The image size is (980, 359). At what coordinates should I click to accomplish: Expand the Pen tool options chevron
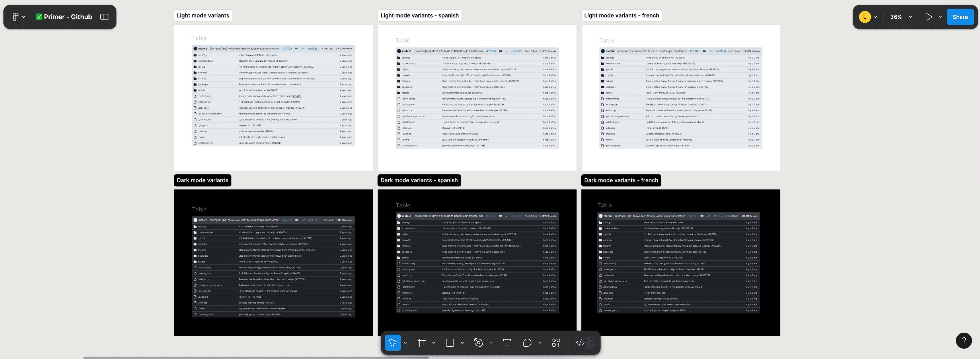(491, 343)
